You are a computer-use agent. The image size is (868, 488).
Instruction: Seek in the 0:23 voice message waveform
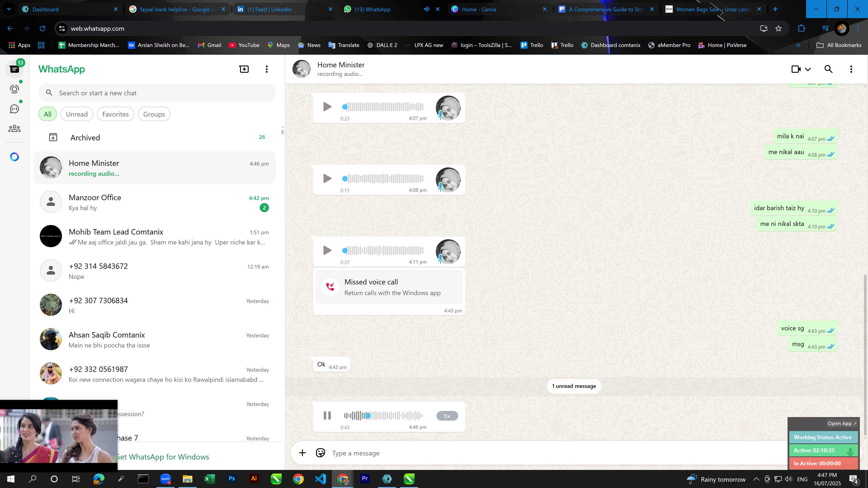click(x=383, y=107)
